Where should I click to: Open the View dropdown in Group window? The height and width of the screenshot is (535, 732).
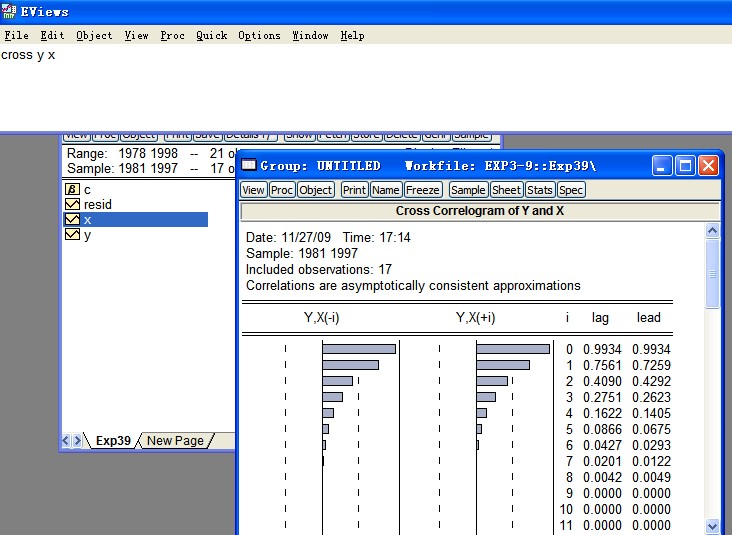(254, 190)
